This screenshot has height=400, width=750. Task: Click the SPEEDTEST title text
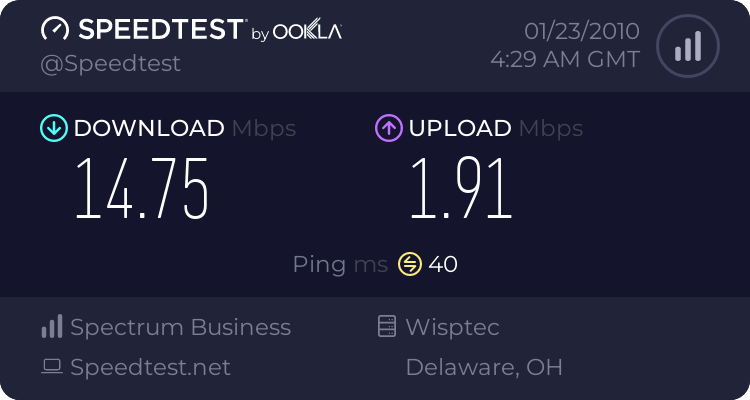pos(160,30)
